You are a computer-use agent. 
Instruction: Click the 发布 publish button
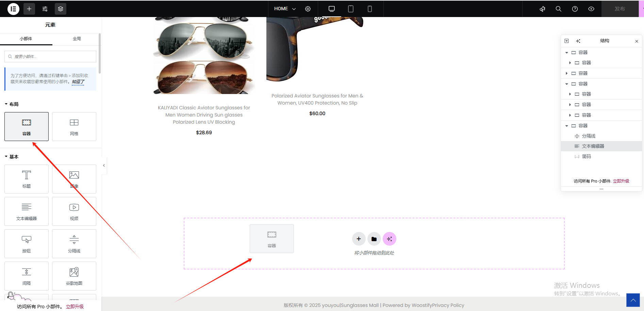(620, 9)
